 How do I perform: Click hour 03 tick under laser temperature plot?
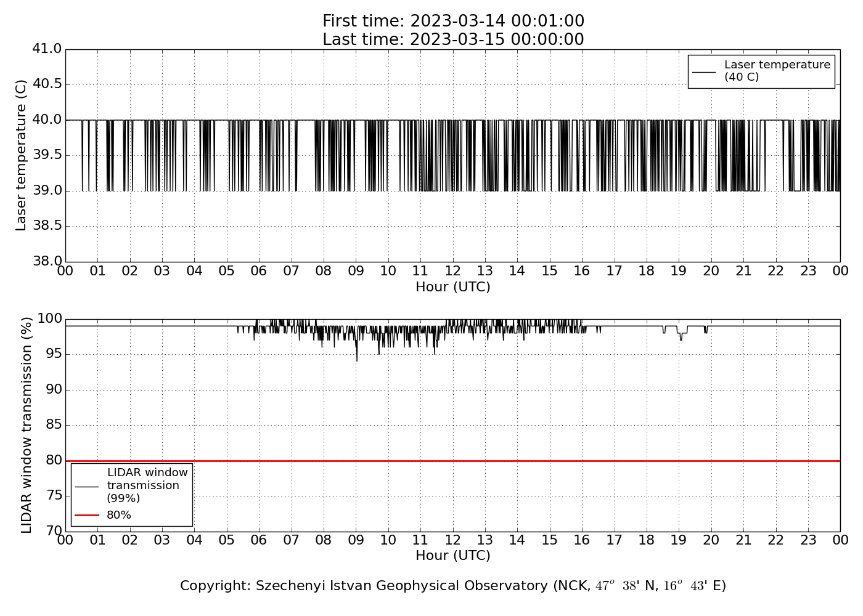(162, 271)
